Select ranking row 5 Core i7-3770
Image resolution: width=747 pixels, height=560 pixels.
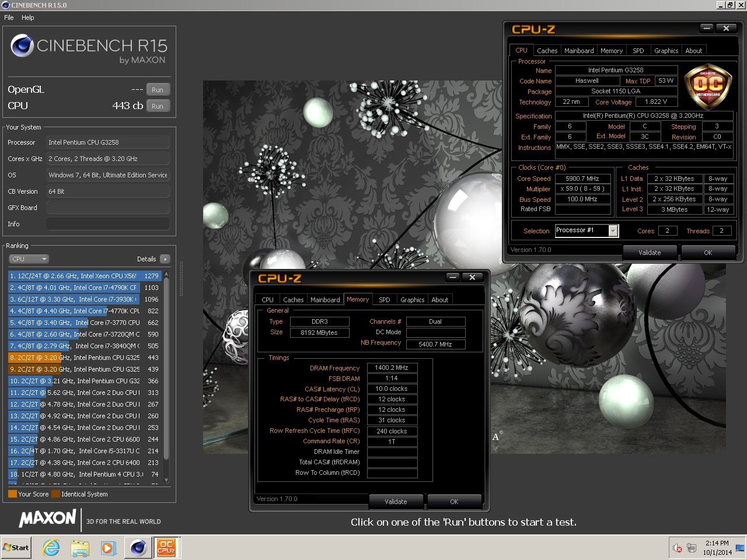[x=85, y=323]
